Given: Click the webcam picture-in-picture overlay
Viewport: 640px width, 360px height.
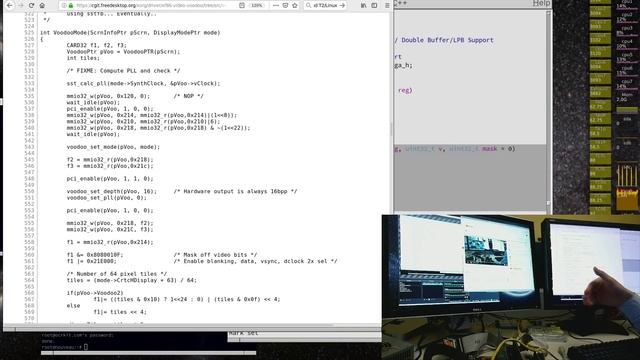Looking at the screenshot, I should (511, 287).
